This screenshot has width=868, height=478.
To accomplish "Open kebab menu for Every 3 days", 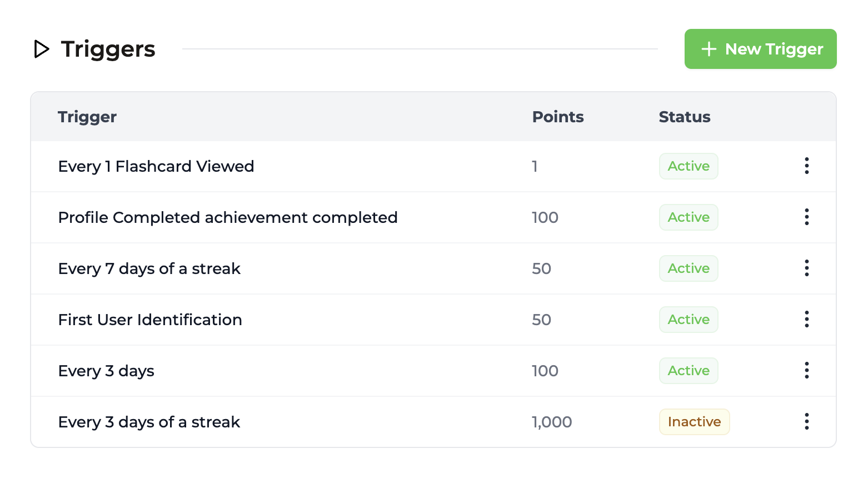I will (x=806, y=371).
